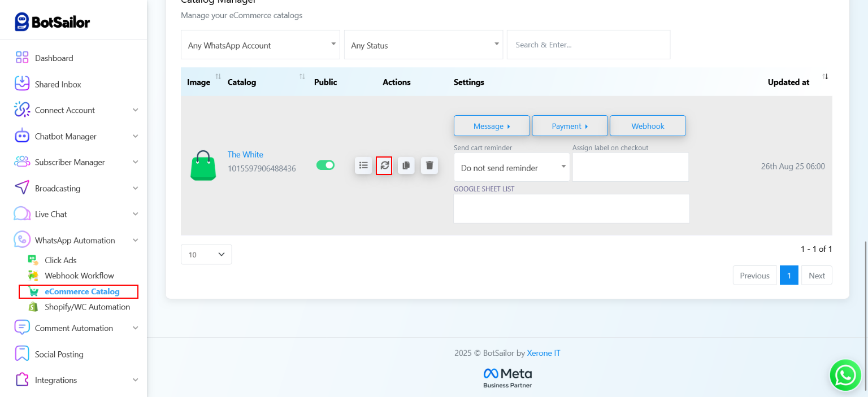Click the Chatbot Manager robot icon

pyautogui.click(x=22, y=136)
